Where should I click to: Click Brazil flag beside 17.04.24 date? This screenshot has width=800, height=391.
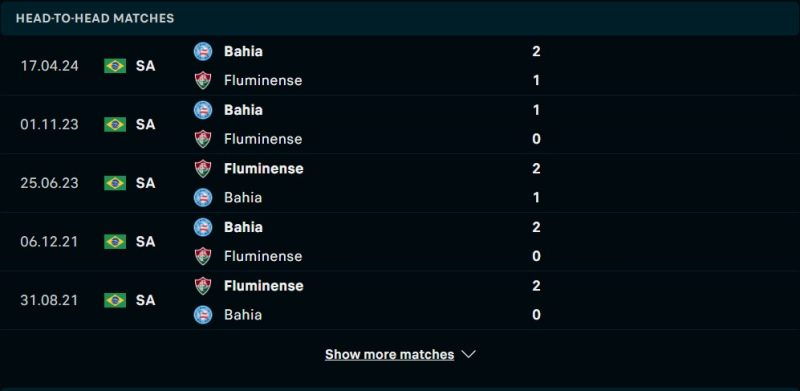115,66
